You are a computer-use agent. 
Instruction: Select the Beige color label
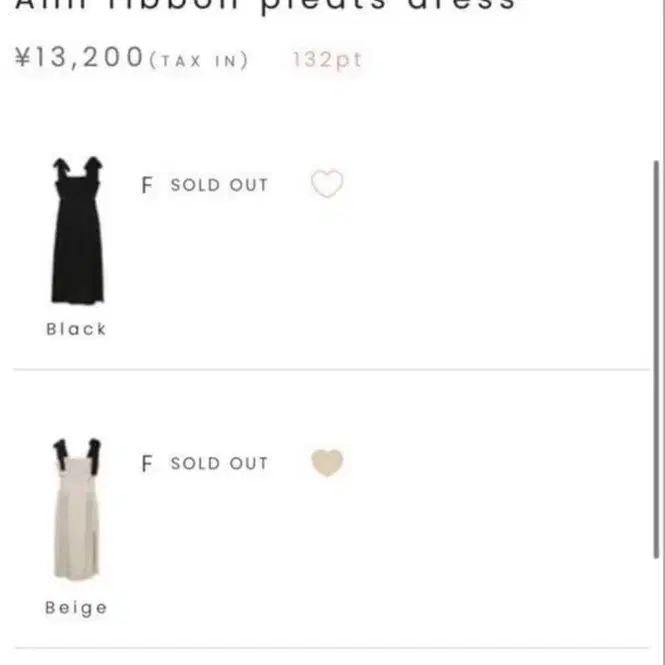pyautogui.click(x=76, y=607)
